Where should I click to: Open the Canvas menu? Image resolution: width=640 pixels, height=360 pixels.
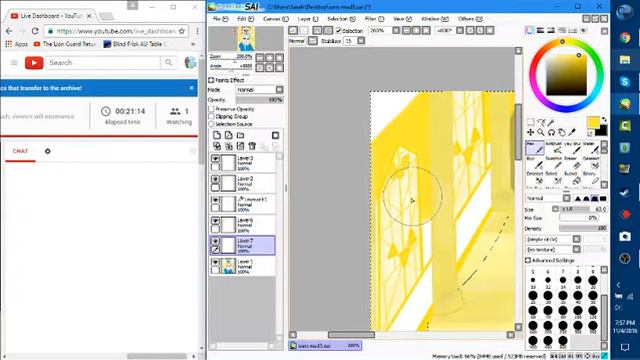pos(276,19)
